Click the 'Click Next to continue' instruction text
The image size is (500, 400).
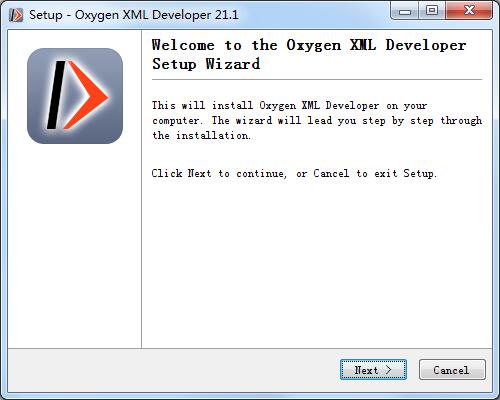coord(294,173)
